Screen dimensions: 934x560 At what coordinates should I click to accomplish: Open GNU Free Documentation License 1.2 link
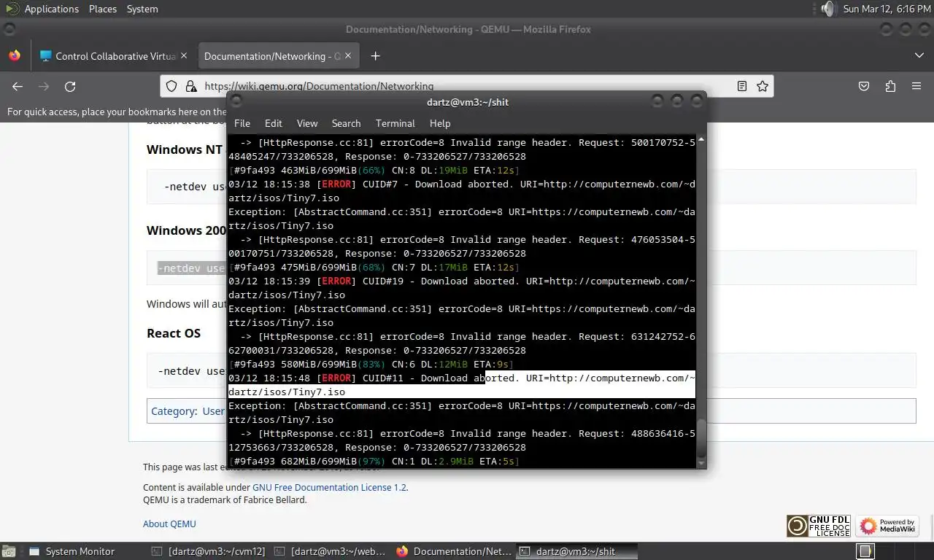(330, 487)
